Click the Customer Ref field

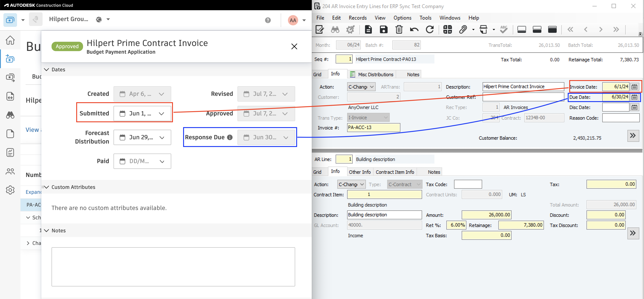click(x=523, y=97)
